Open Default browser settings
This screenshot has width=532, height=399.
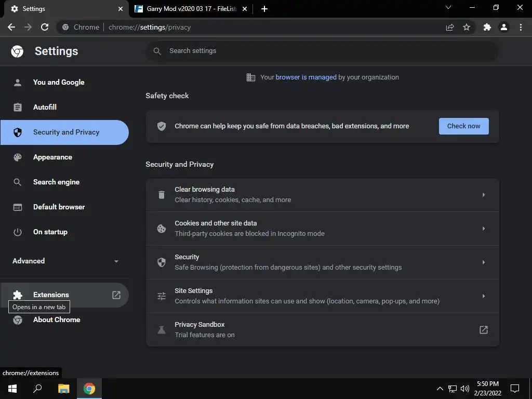point(64,207)
